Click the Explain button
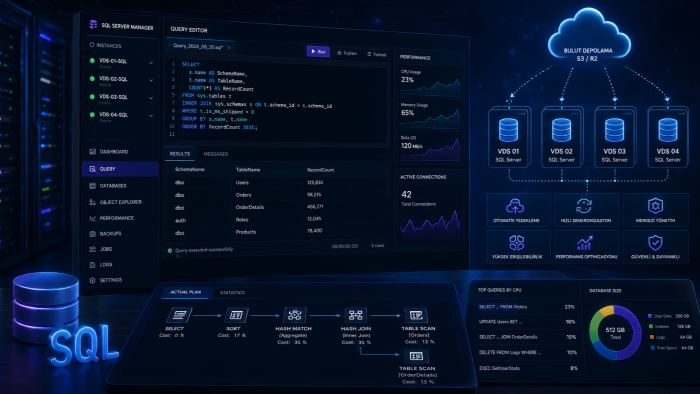 click(347, 53)
